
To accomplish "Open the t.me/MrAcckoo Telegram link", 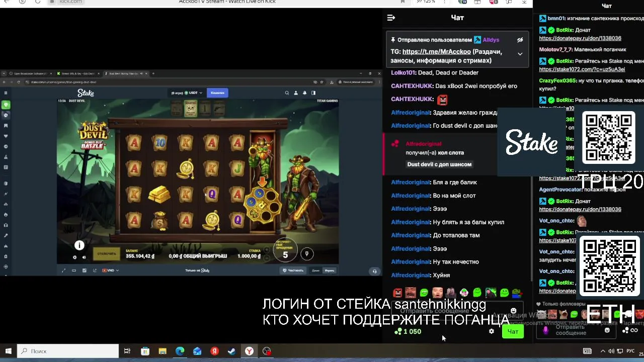I will (x=436, y=51).
